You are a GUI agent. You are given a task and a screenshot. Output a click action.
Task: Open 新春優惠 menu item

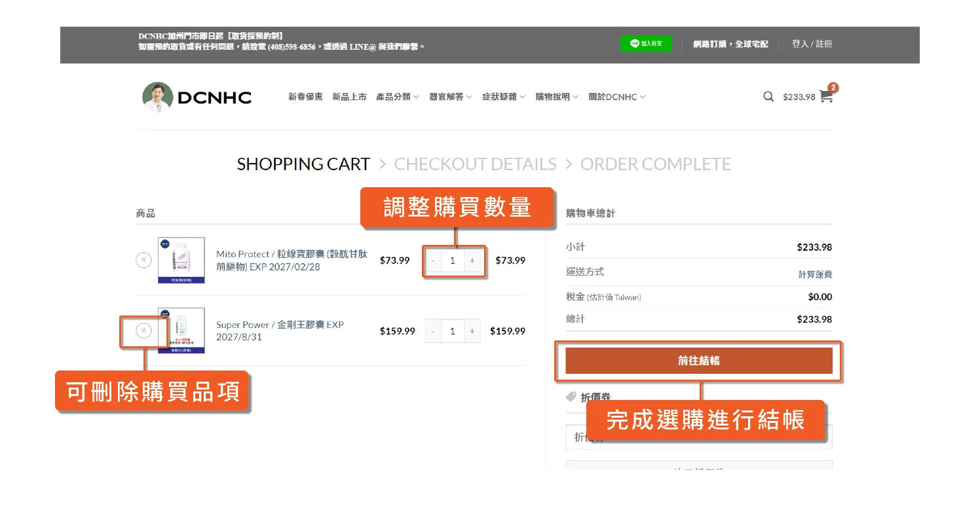(305, 97)
